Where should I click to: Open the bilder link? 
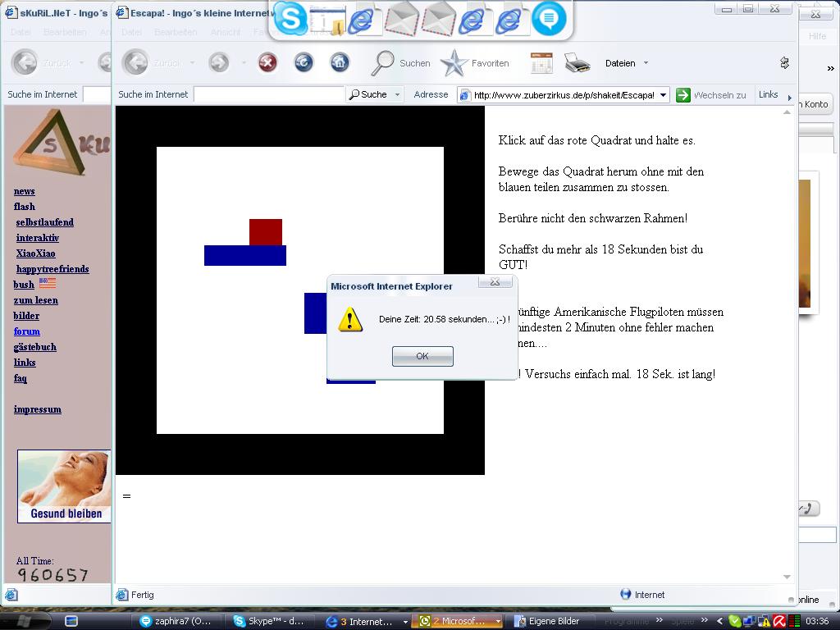coord(26,316)
